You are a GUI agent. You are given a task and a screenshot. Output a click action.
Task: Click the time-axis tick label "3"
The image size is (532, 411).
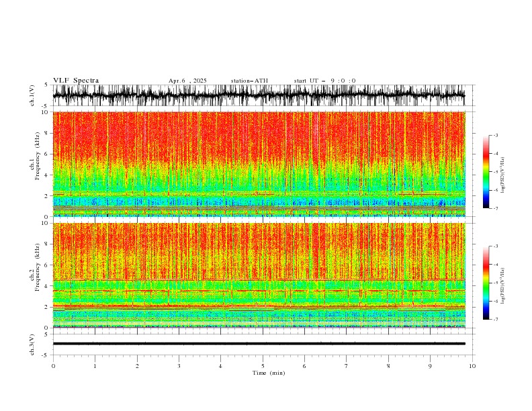[x=179, y=366]
